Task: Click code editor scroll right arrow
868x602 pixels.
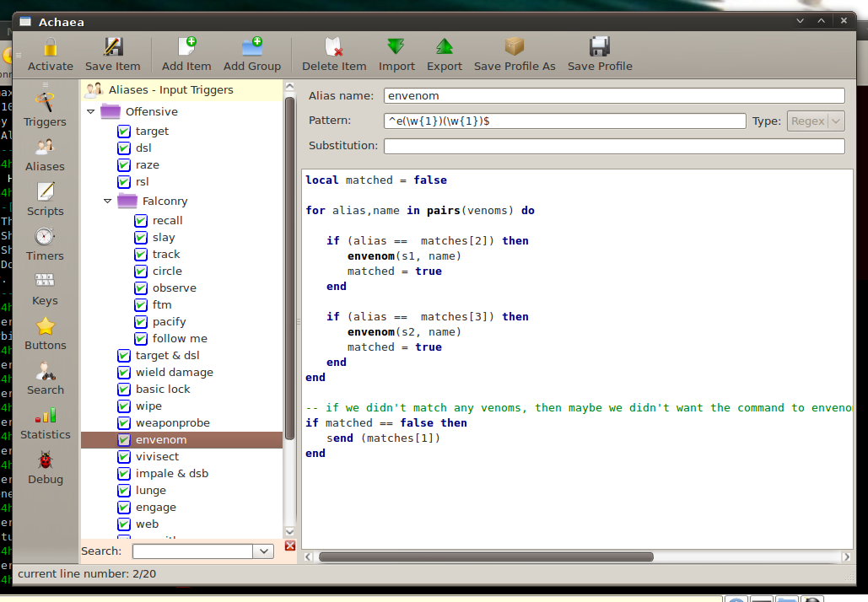Action: pyautogui.click(x=846, y=556)
